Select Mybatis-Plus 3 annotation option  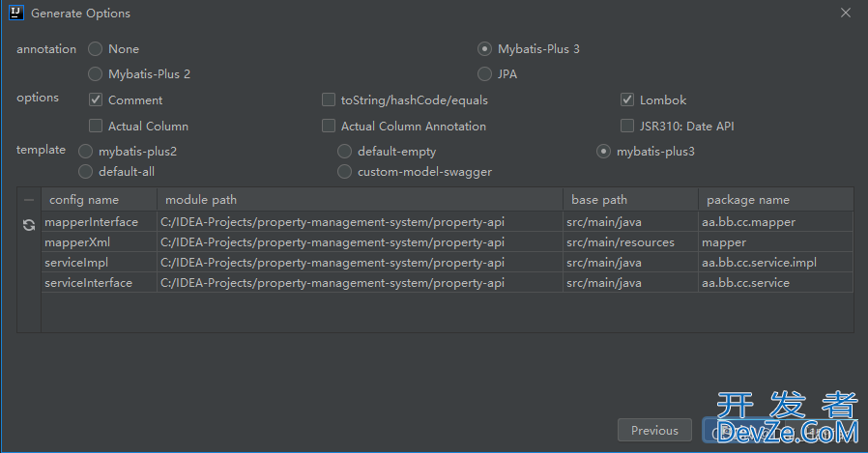coord(484,48)
